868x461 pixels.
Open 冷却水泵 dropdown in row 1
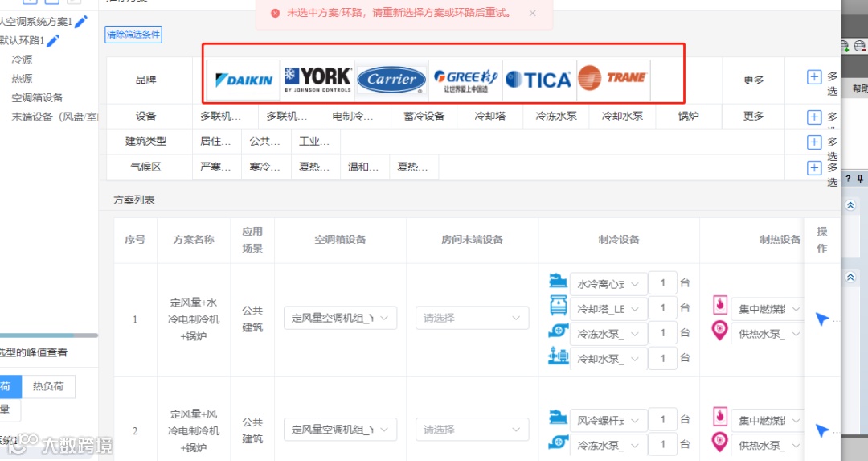click(x=608, y=359)
